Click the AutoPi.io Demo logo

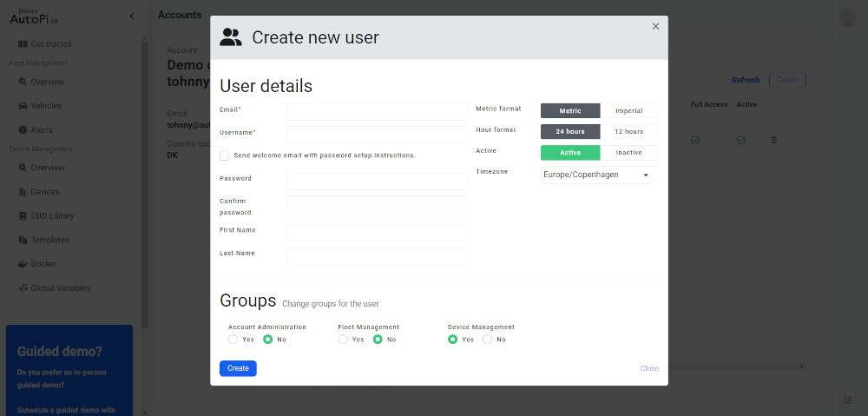pos(34,17)
